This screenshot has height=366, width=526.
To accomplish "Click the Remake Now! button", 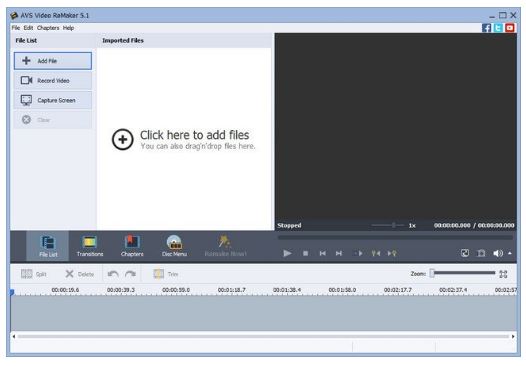I will (x=225, y=246).
